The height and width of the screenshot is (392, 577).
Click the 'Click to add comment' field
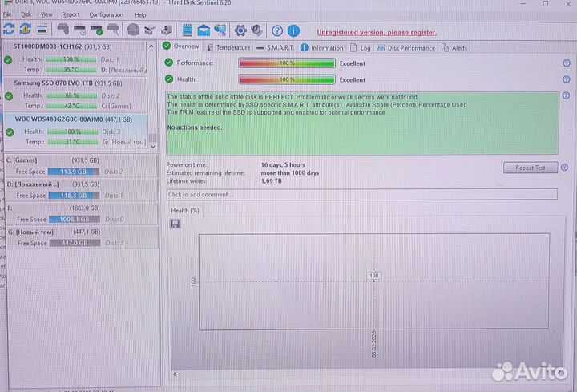362,194
